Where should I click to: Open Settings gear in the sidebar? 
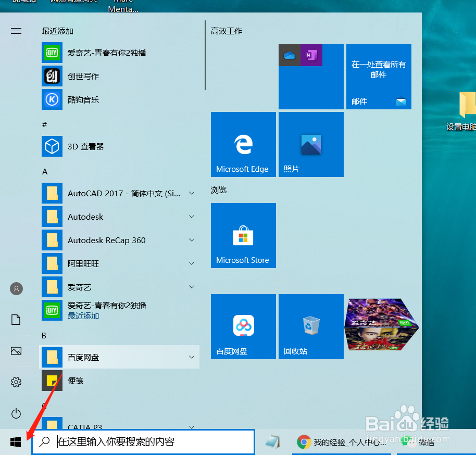click(x=16, y=382)
